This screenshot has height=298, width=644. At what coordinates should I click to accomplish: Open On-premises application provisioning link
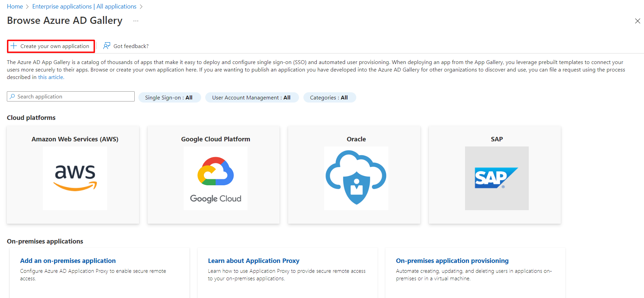coord(452,261)
